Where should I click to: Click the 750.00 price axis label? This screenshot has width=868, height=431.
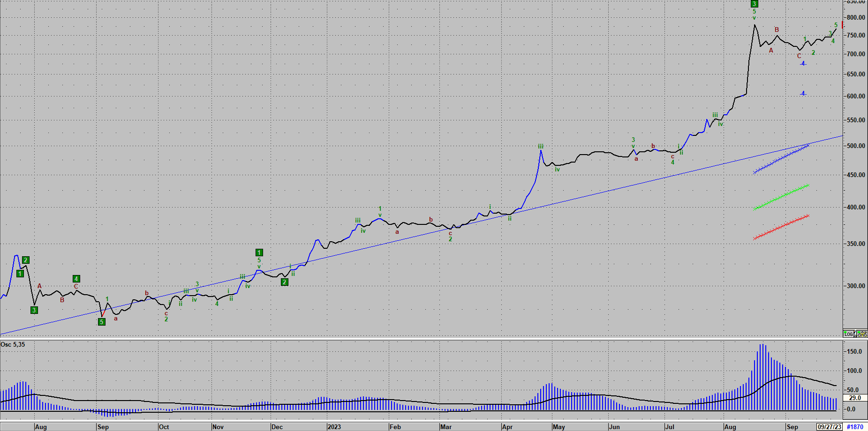point(856,36)
